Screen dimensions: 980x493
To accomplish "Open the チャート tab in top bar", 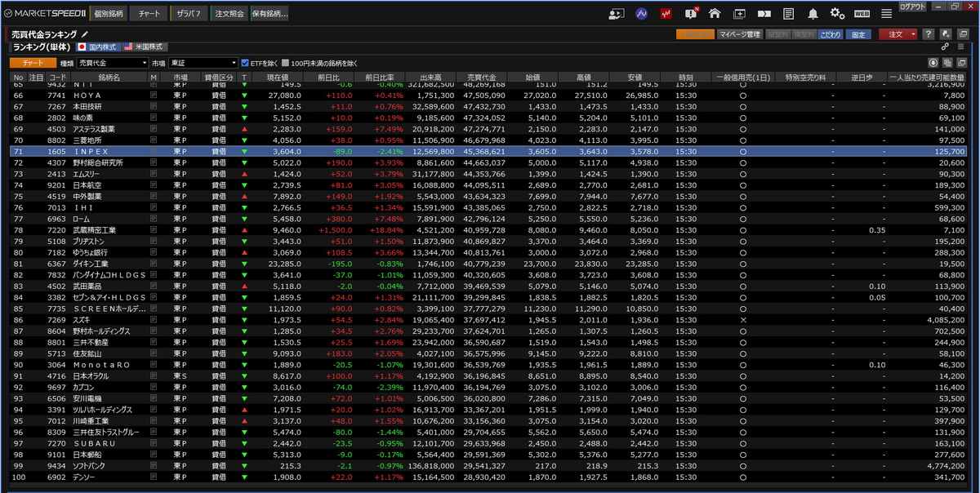I will 149,14.
